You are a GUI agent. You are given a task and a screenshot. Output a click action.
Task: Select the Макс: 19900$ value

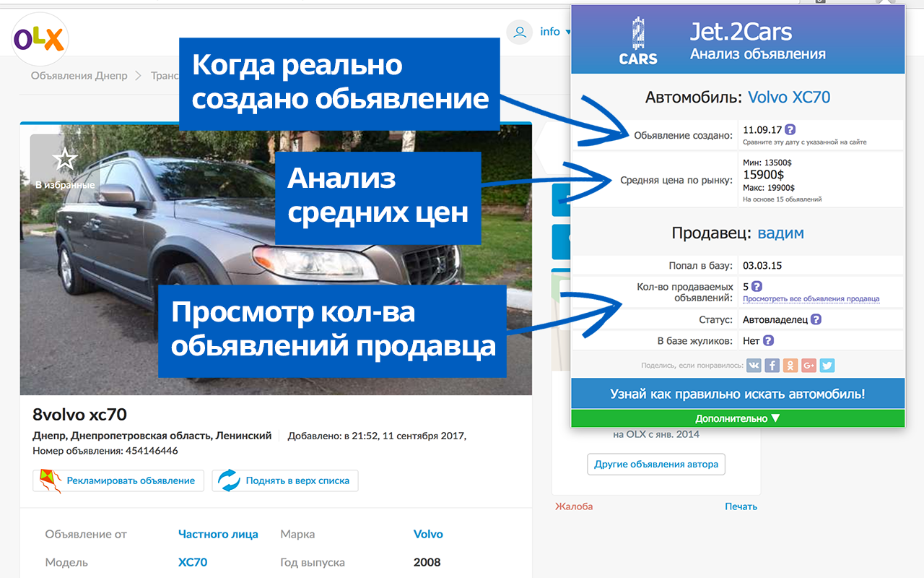coord(769,188)
